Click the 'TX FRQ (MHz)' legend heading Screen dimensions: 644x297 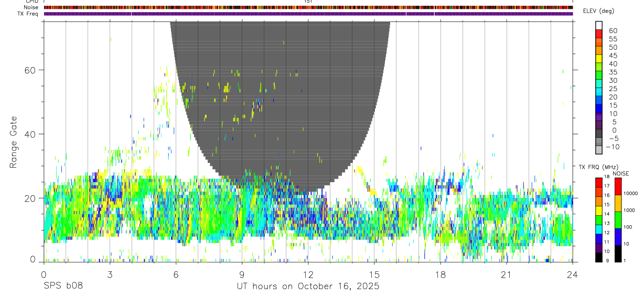pyautogui.click(x=598, y=167)
